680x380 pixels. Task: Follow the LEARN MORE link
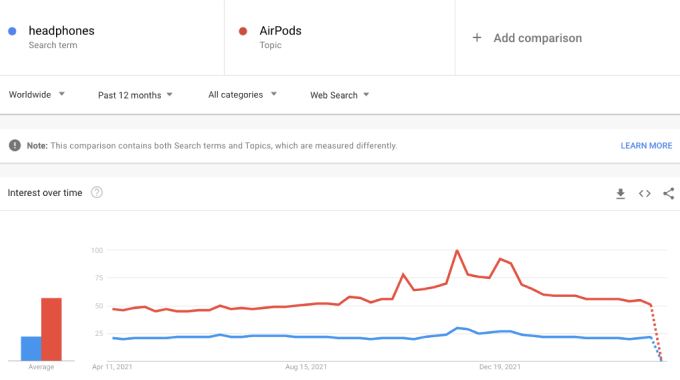coord(646,146)
